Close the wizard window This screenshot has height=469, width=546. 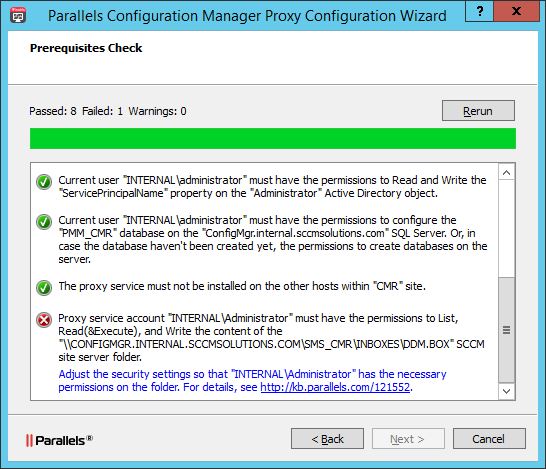coord(516,11)
